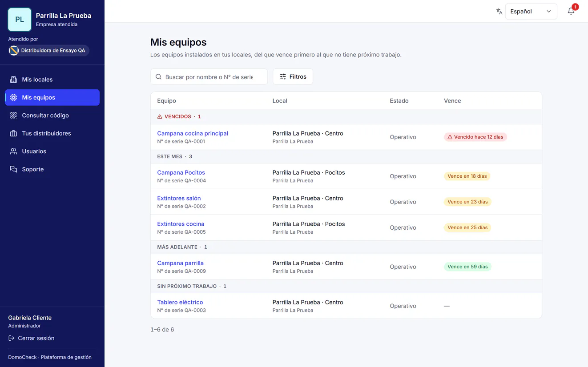Click the Mis equipos chip icon
The width and height of the screenshot is (588, 367).
tap(13, 97)
